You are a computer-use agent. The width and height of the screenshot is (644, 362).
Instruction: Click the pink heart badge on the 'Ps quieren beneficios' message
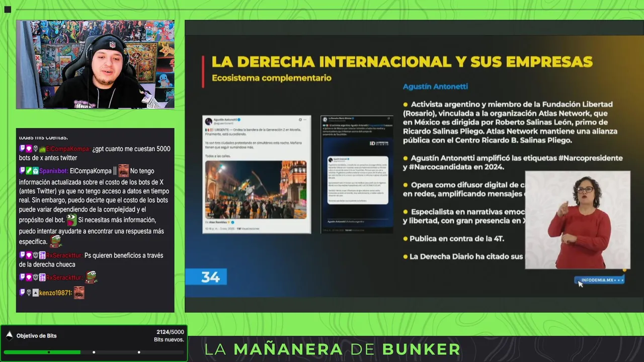click(x=29, y=255)
